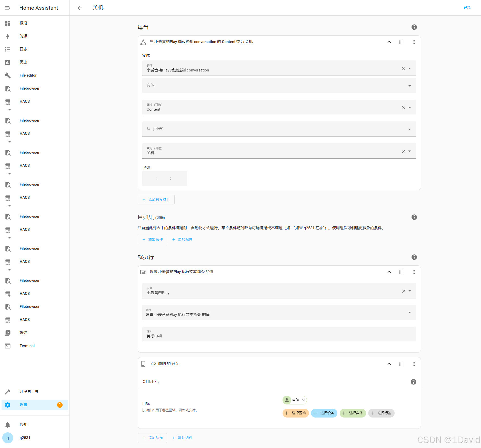Clear the 小爱音箱Play conversation entity

404,68
